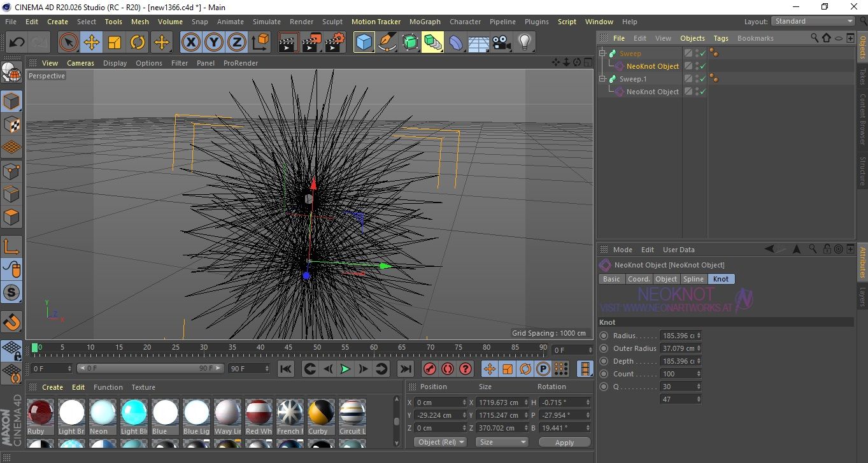Toggle Radius animation keyframe circle
This screenshot has height=463, width=868.
point(604,336)
